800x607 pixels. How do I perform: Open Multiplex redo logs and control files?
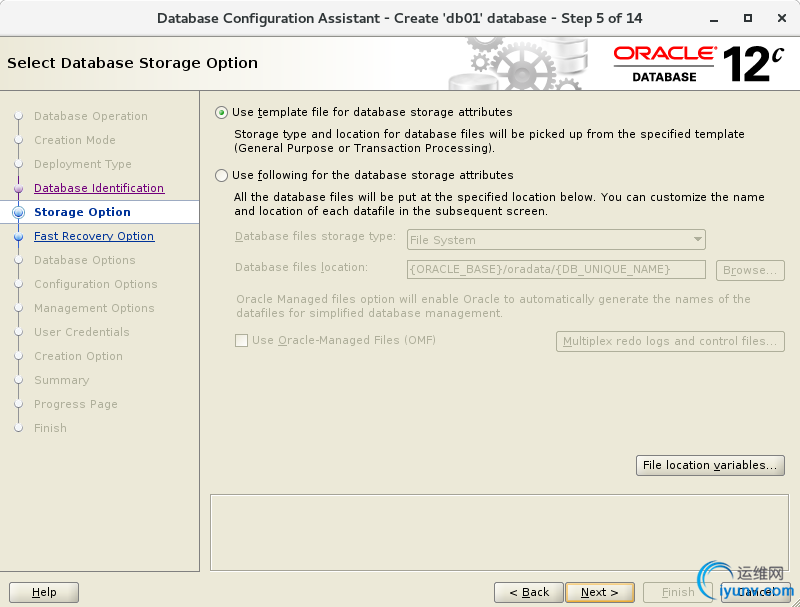pyautogui.click(x=670, y=341)
